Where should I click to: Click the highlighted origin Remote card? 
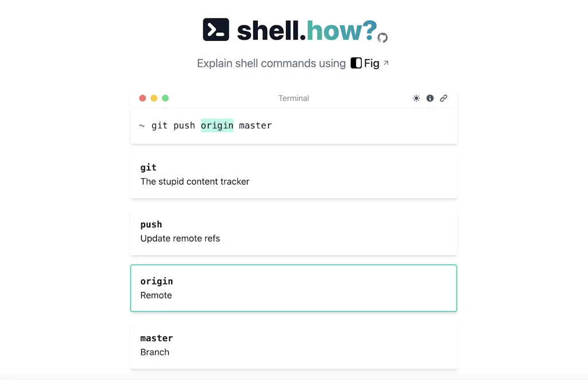[294, 288]
